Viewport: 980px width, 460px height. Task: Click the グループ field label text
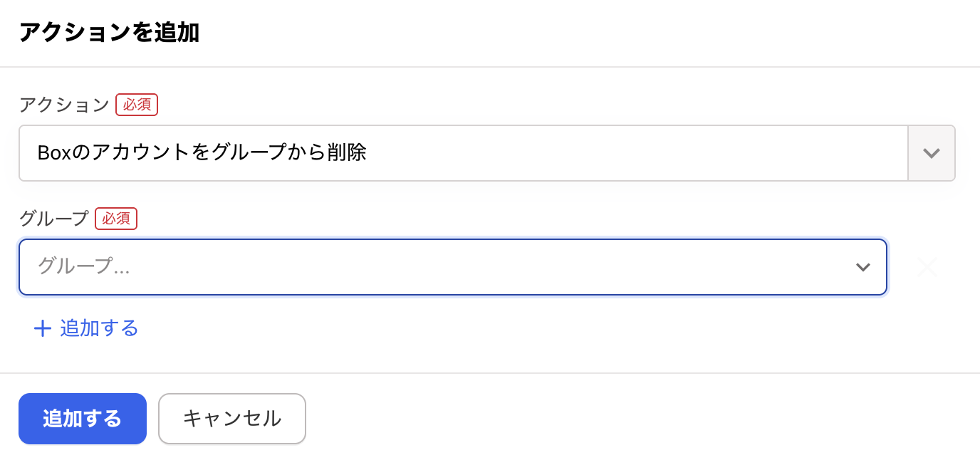click(x=53, y=219)
